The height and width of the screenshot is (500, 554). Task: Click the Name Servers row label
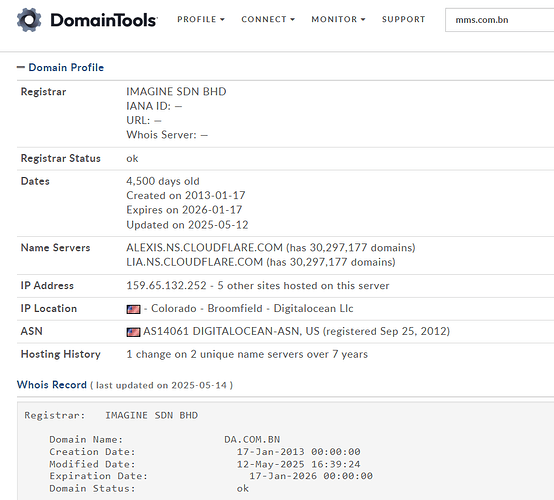(55, 248)
